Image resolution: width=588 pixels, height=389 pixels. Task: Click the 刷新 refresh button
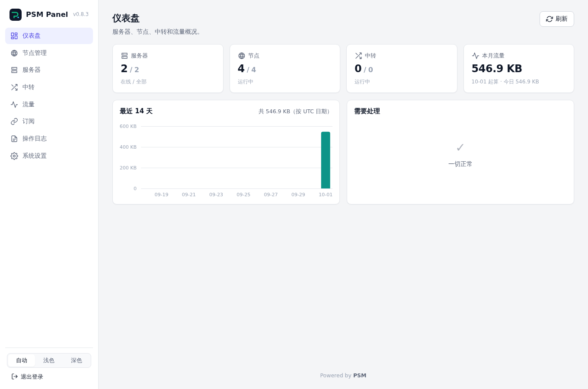point(556,19)
